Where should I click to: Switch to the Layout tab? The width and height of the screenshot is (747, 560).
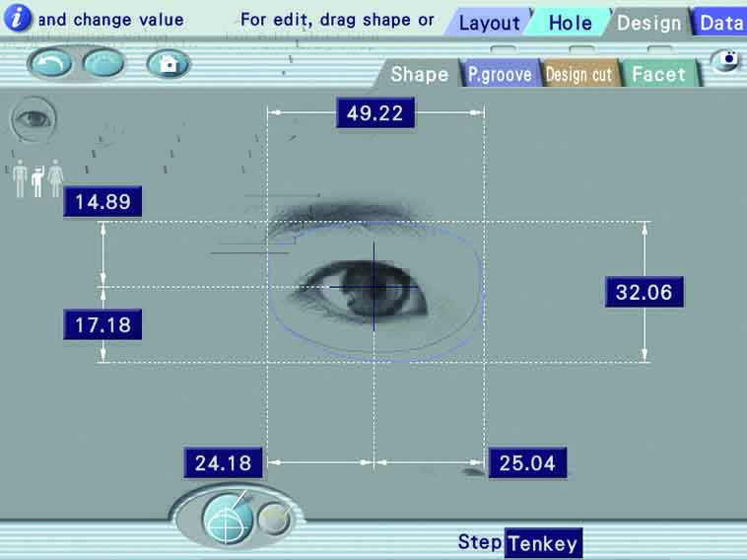click(x=489, y=23)
